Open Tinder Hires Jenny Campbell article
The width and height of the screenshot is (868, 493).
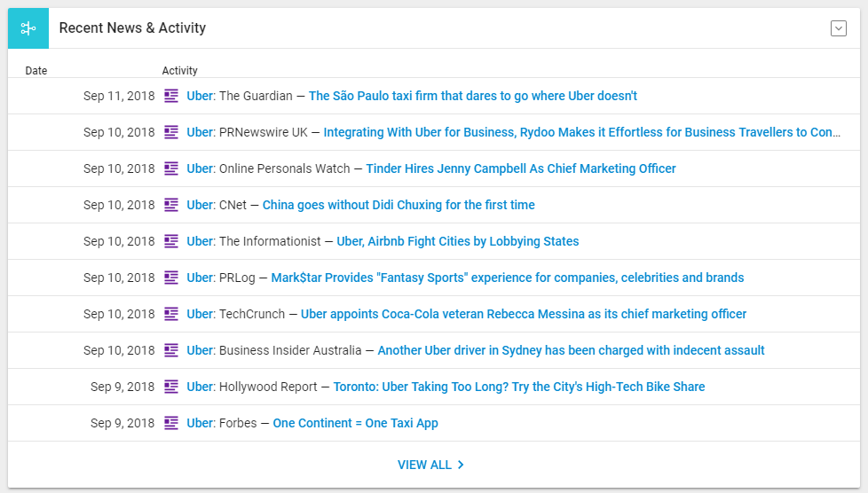click(x=520, y=168)
